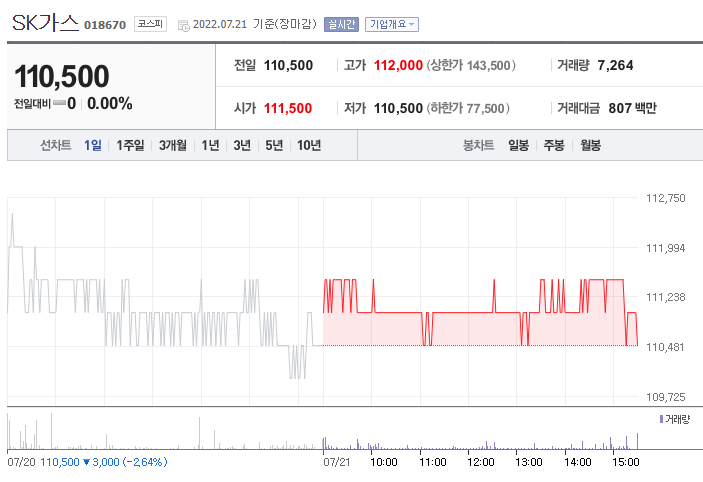Viewport: 703px width, 482px height.
Task: Click the gray previous-day line in the chart
Action: tap(165, 313)
